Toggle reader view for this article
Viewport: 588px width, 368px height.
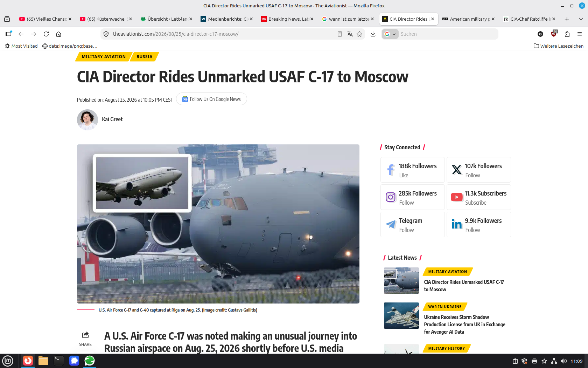339,34
